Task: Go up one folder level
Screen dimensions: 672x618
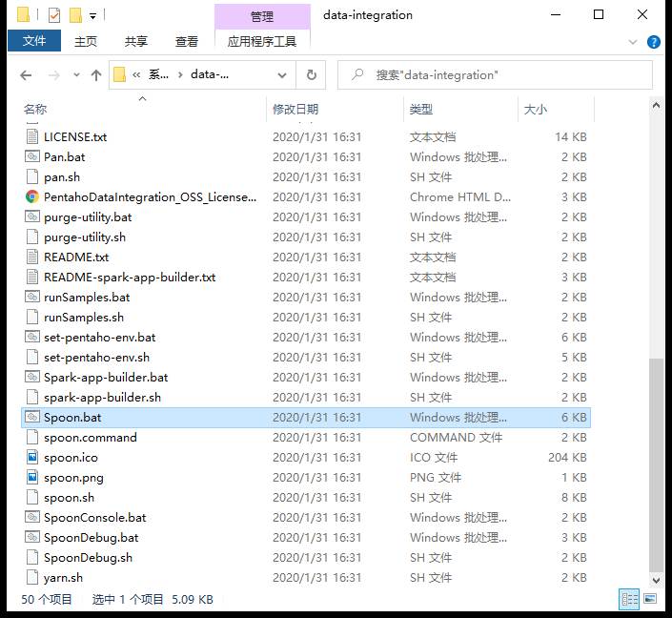Action: click(96, 75)
